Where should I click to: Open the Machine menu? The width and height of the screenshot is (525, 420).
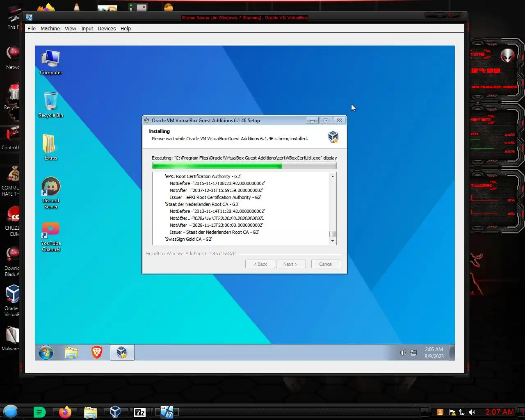pyautogui.click(x=50, y=29)
